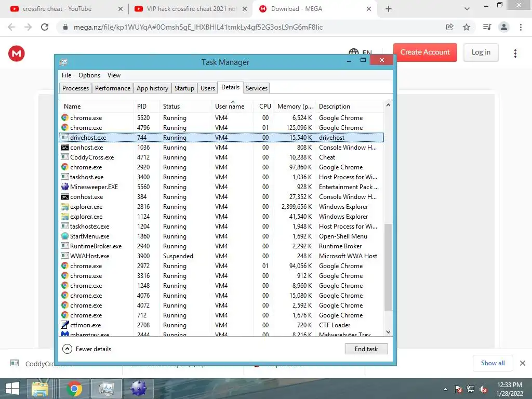Open the View menu in Task Manager
This screenshot has height=399, width=532.
click(x=114, y=75)
